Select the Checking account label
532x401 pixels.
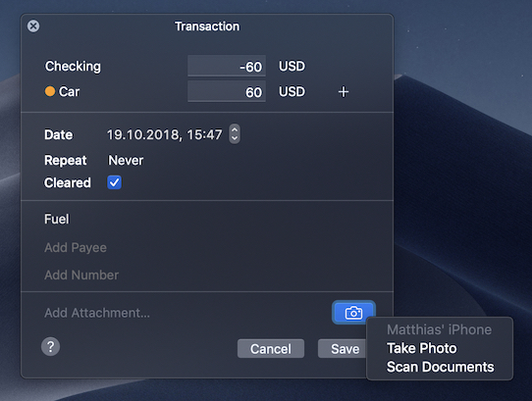click(x=73, y=67)
